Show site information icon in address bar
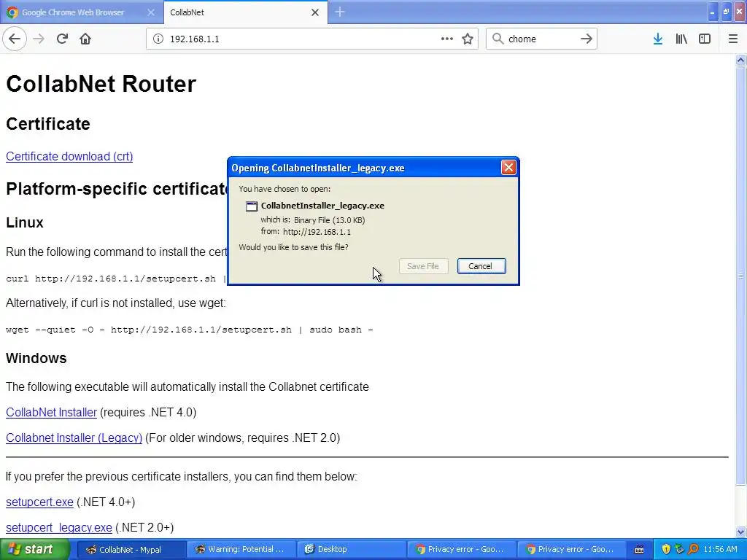The height and width of the screenshot is (560, 747). coord(158,39)
